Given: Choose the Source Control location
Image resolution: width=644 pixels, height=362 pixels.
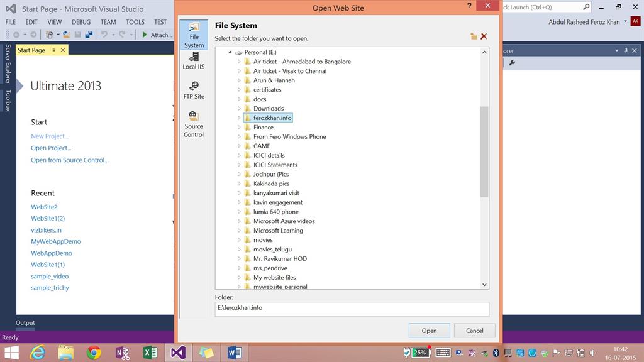Looking at the screenshot, I should (x=194, y=124).
